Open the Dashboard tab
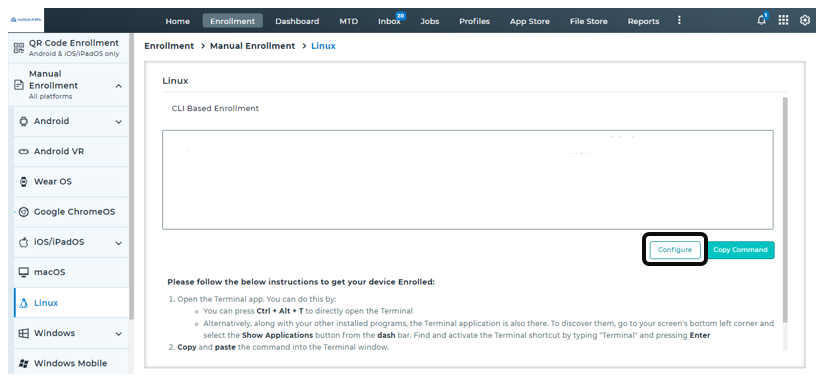Screen dimensions: 820x376 click(297, 21)
